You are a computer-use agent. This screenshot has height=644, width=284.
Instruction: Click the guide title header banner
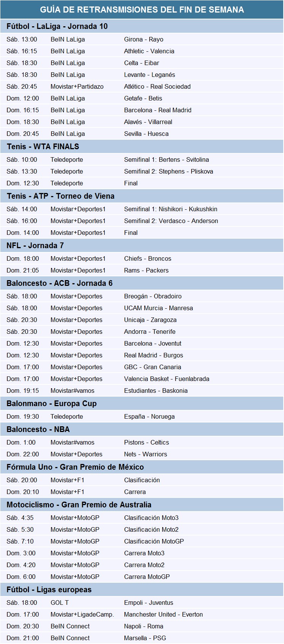142,10
